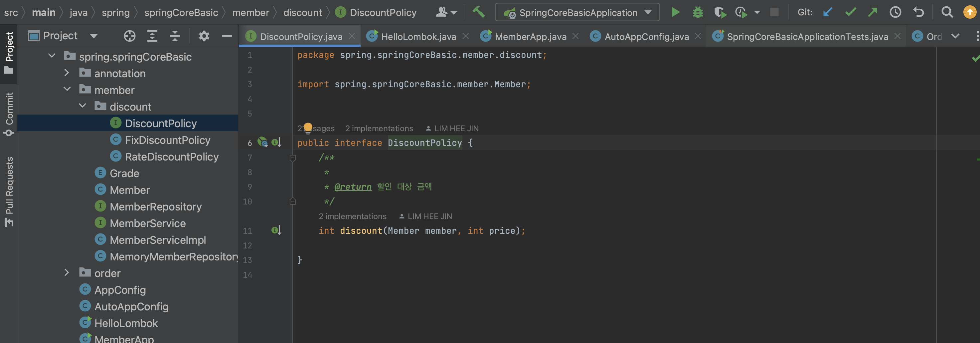Click the orange IDE update icon
Image resolution: width=980 pixels, height=343 pixels.
(969, 13)
